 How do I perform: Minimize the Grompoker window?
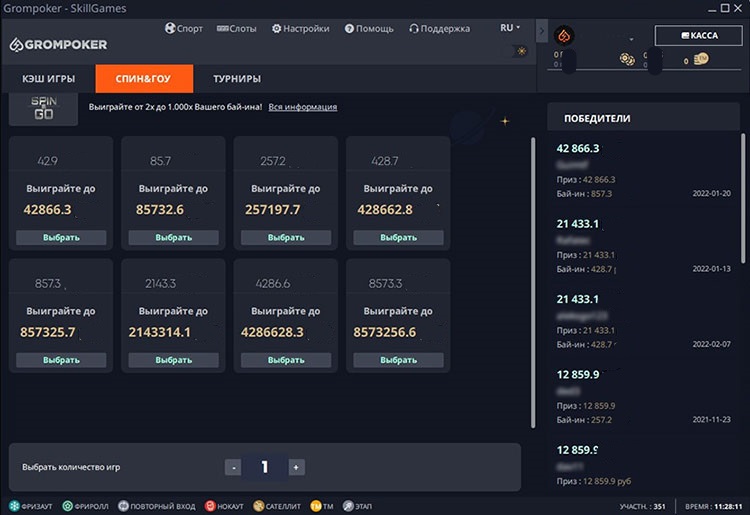coord(712,9)
